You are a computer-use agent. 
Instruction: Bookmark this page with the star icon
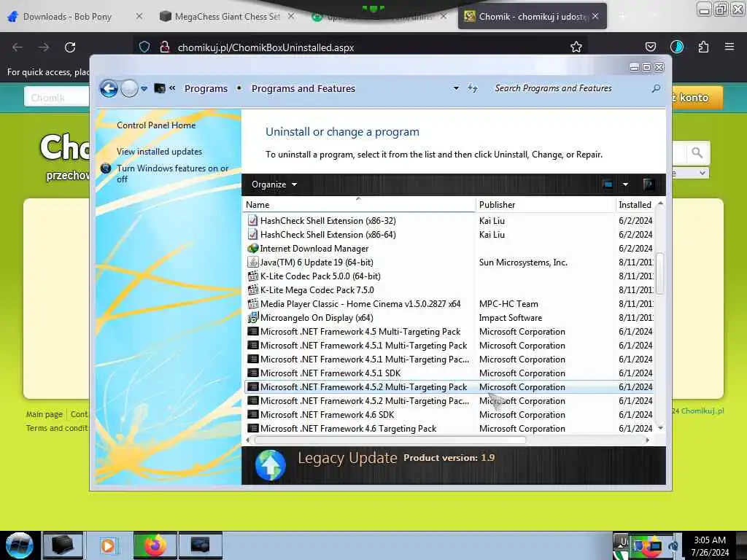pos(576,47)
